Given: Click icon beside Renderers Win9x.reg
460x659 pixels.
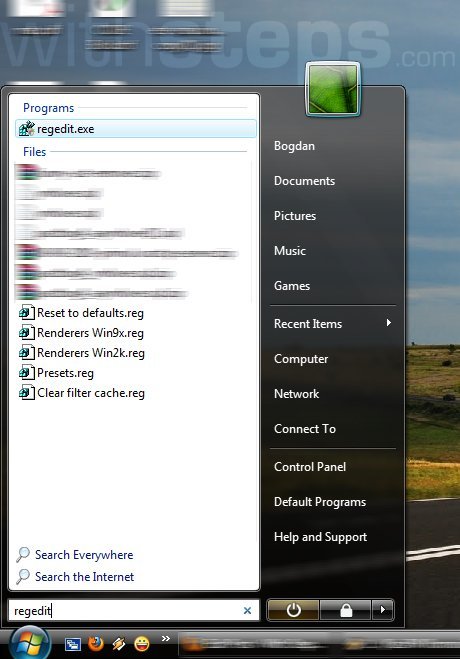Looking at the screenshot, I should click(x=26, y=333).
